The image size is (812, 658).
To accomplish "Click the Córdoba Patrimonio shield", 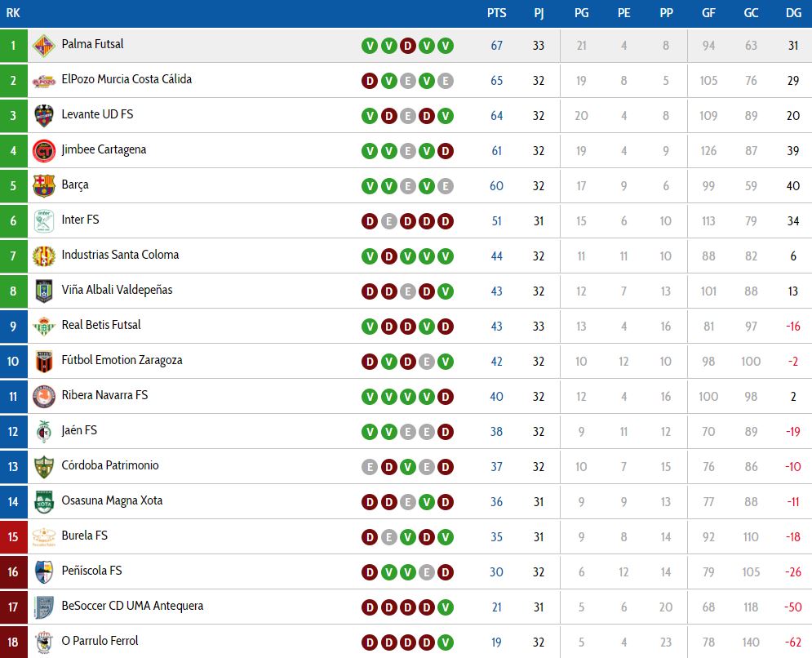I will pyautogui.click(x=44, y=467).
